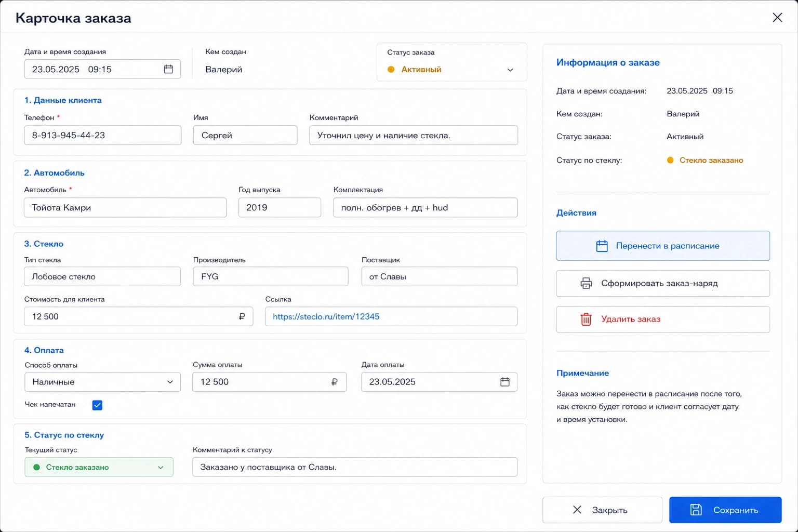
Task: Click the Имя field with Сергей
Action: pos(245,135)
